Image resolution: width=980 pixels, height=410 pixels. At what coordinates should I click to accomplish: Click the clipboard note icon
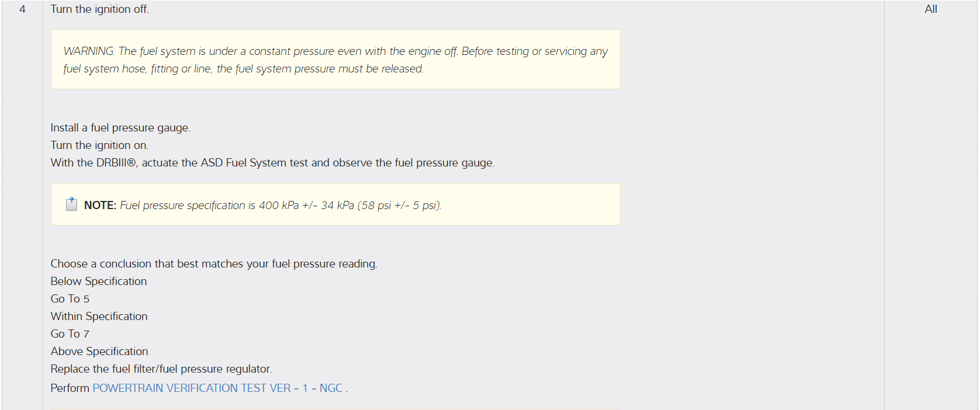pos(71,204)
